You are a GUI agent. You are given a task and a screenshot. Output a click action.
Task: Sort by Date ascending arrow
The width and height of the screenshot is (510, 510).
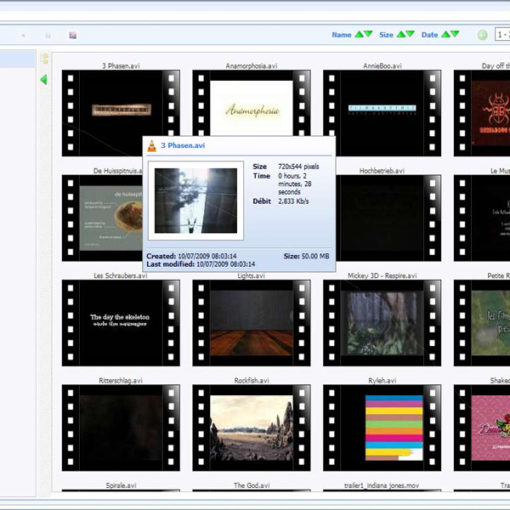(x=446, y=34)
